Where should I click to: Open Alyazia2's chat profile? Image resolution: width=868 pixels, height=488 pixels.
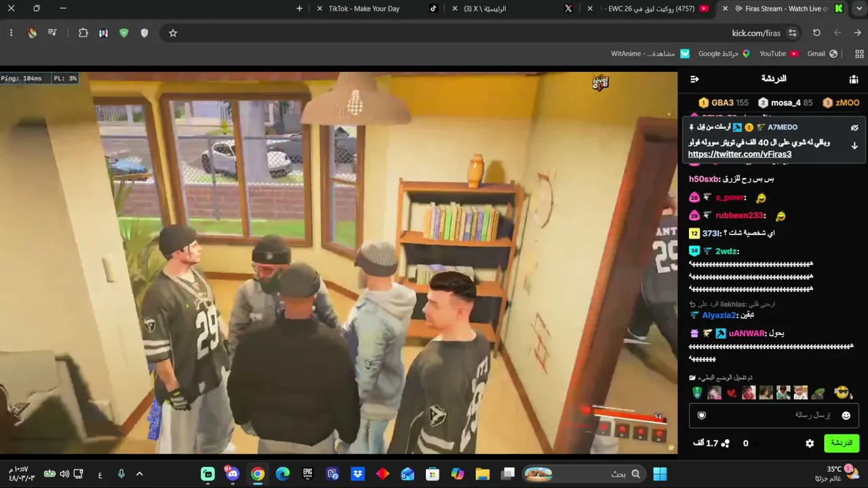click(719, 315)
